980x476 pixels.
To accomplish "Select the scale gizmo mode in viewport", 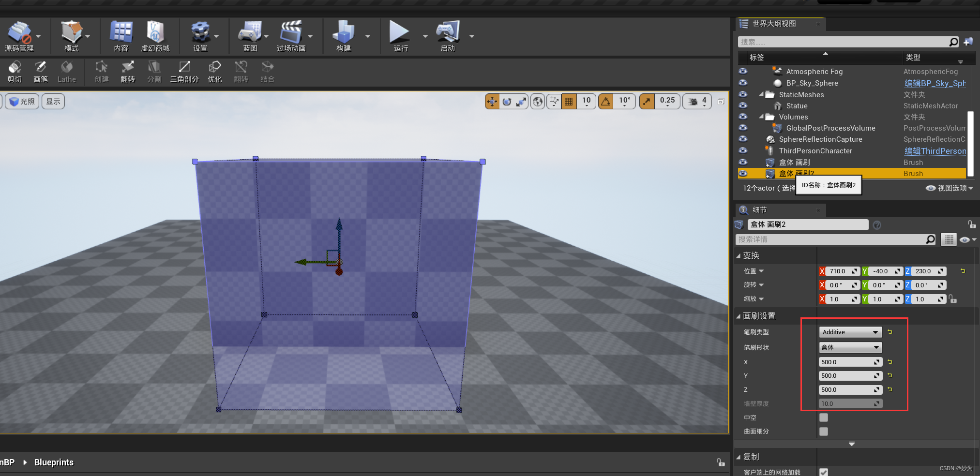I will pos(521,102).
